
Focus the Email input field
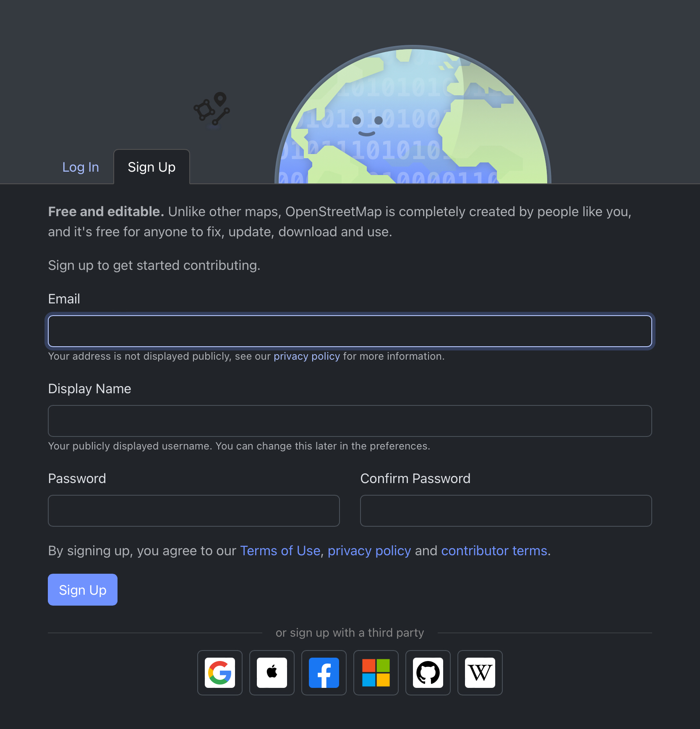350,331
